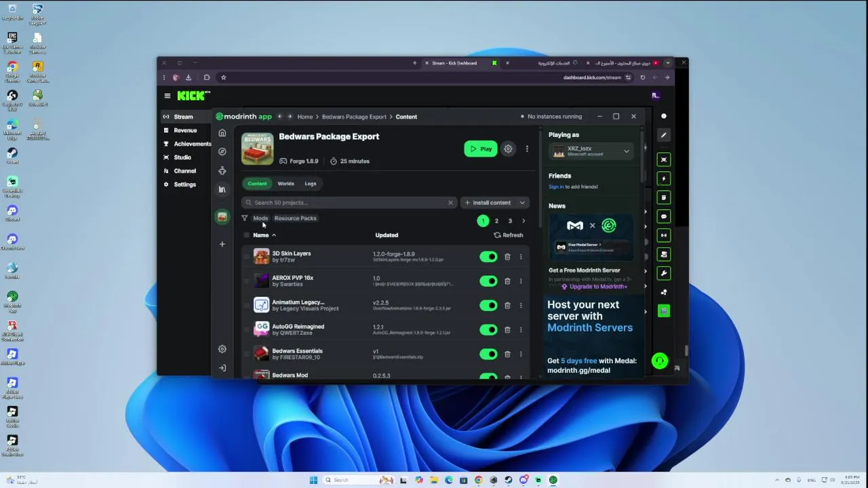Viewport: 868px width, 488px height.
Task: Open the Discover content compass icon
Action: (x=222, y=152)
